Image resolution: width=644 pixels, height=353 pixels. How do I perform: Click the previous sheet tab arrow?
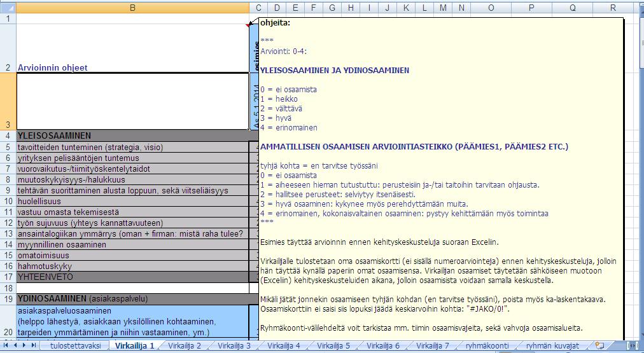(x=15, y=345)
